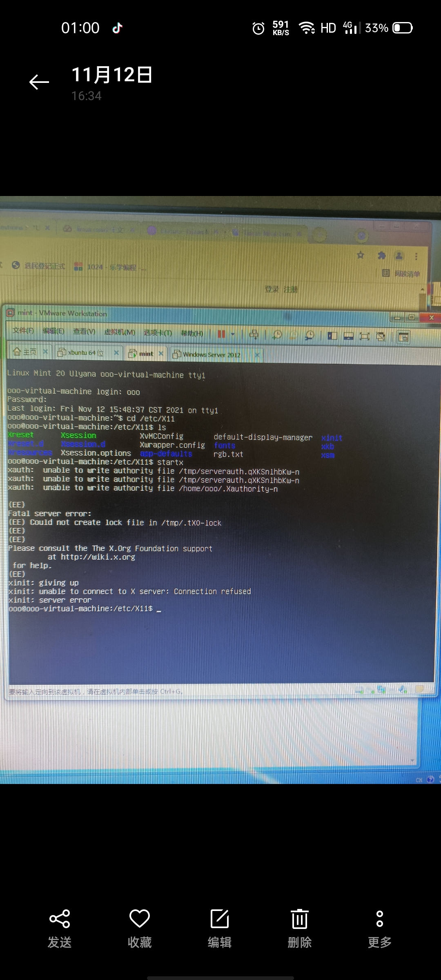The height and width of the screenshot is (980, 441).
Task: Switch to the xbuntu 64 位 tab
Action: click(x=81, y=352)
